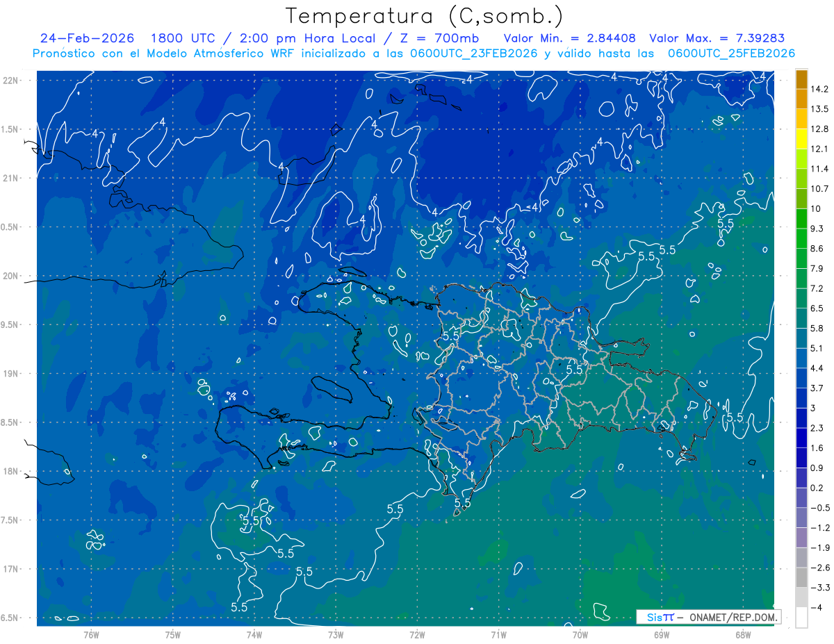Click the 10.7 colorbar label
The width and height of the screenshot is (834, 644).
coord(819,189)
